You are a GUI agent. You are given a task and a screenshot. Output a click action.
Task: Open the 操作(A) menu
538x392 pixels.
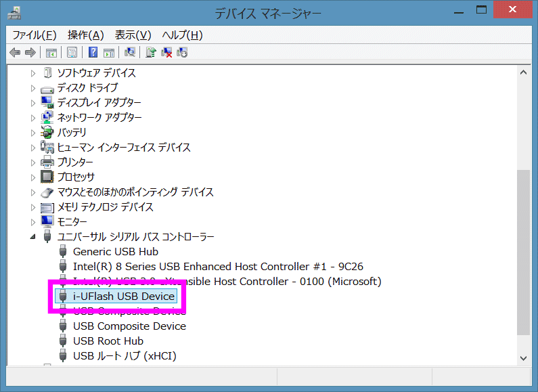(86, 35)
